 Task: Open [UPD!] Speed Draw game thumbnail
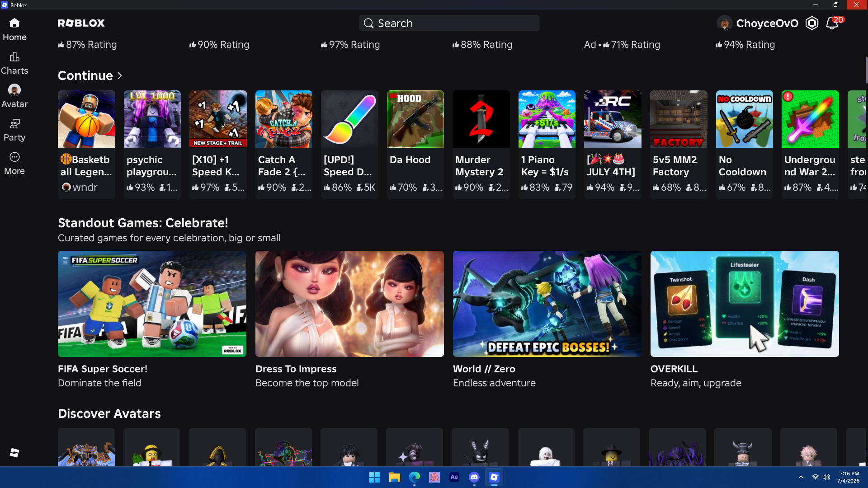coord(349,119)
